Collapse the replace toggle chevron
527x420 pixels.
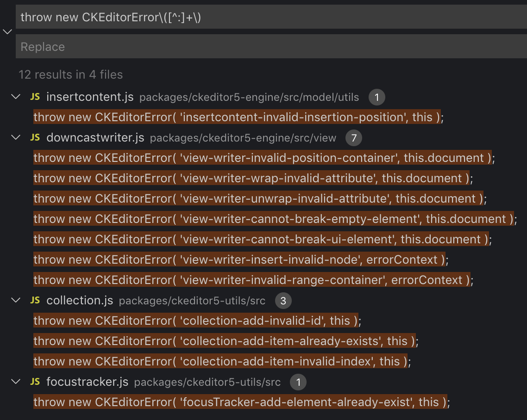tap(7, 32)
